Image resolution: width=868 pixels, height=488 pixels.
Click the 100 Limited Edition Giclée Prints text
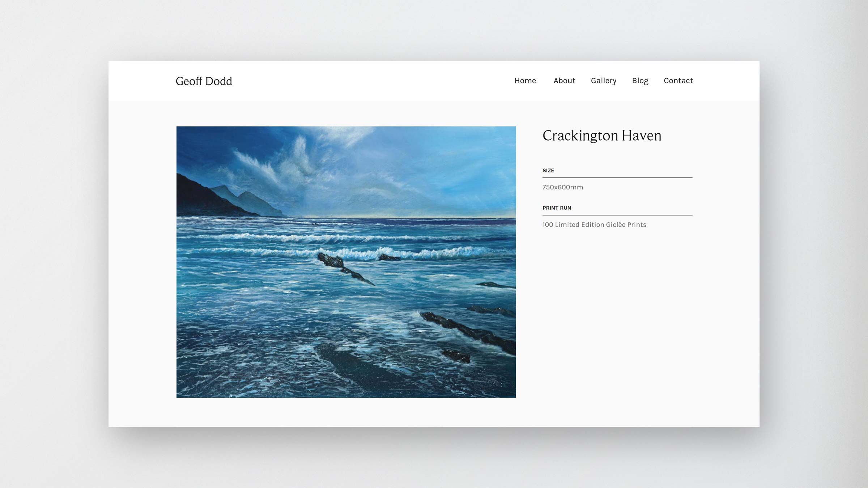594,225
